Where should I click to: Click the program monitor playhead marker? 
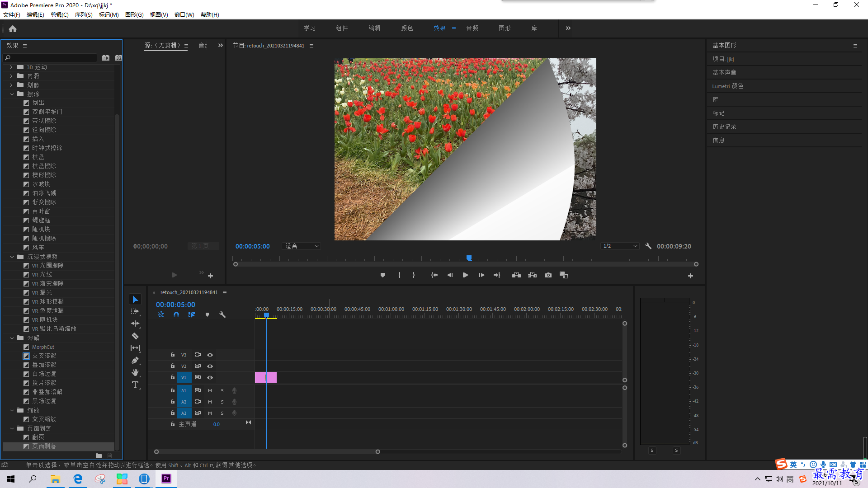[x=469, y=258]
